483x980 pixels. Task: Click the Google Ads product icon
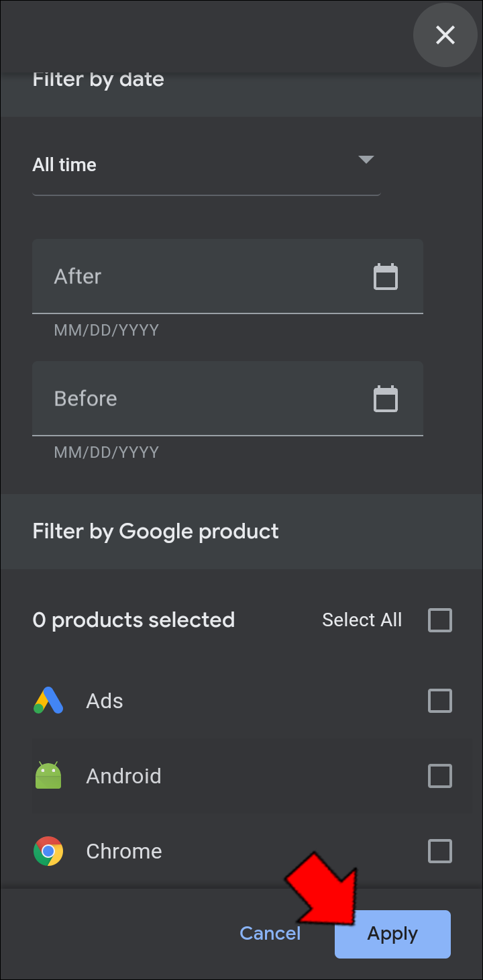(x=48, y=701)
